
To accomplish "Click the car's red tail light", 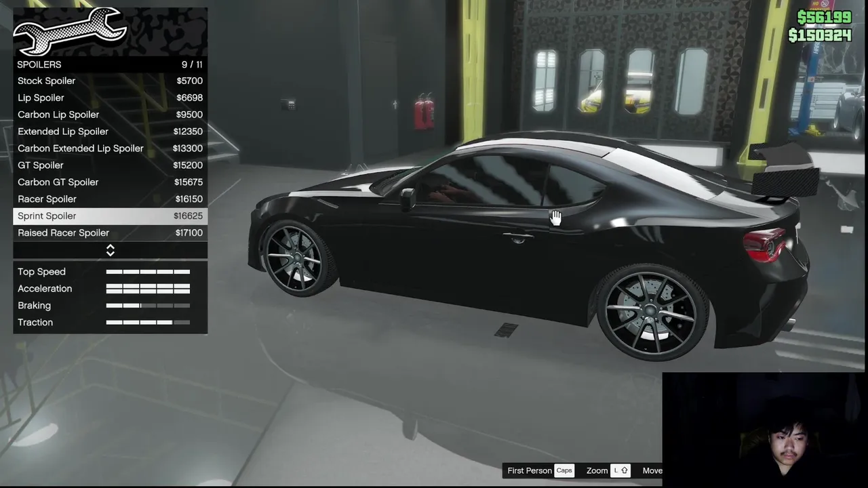I will click(x=765, y=245).
